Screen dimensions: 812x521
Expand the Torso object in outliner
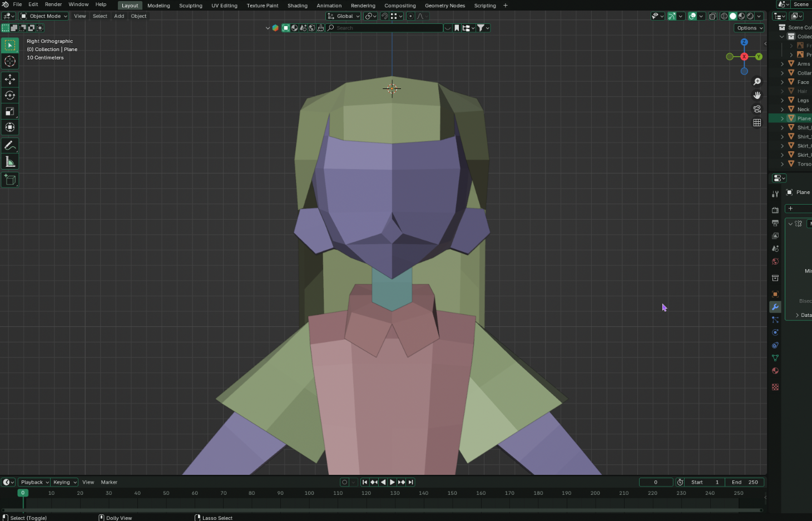782,164
